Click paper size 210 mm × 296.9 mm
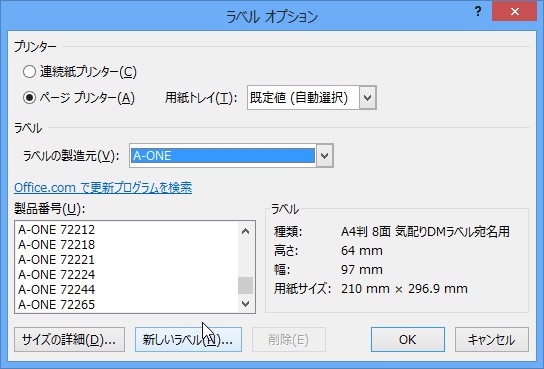The image size is (544, 369). (404, 289)
